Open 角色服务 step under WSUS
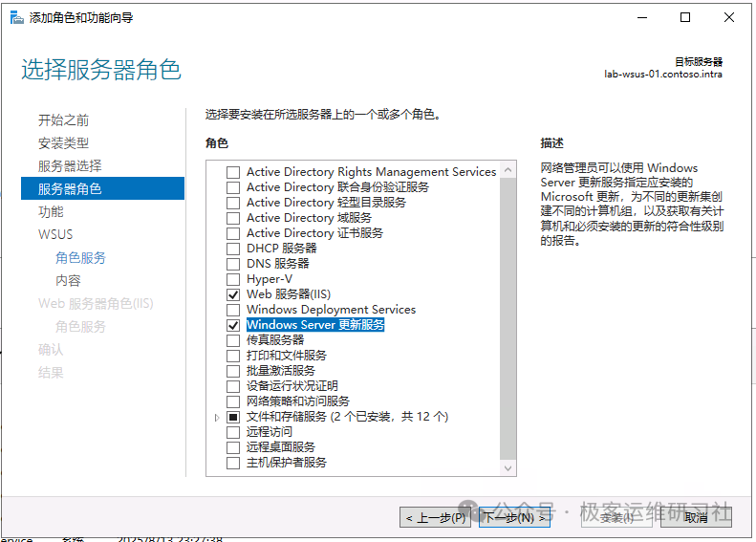This screenshot has width=756, height=542. tap(80, 257)
